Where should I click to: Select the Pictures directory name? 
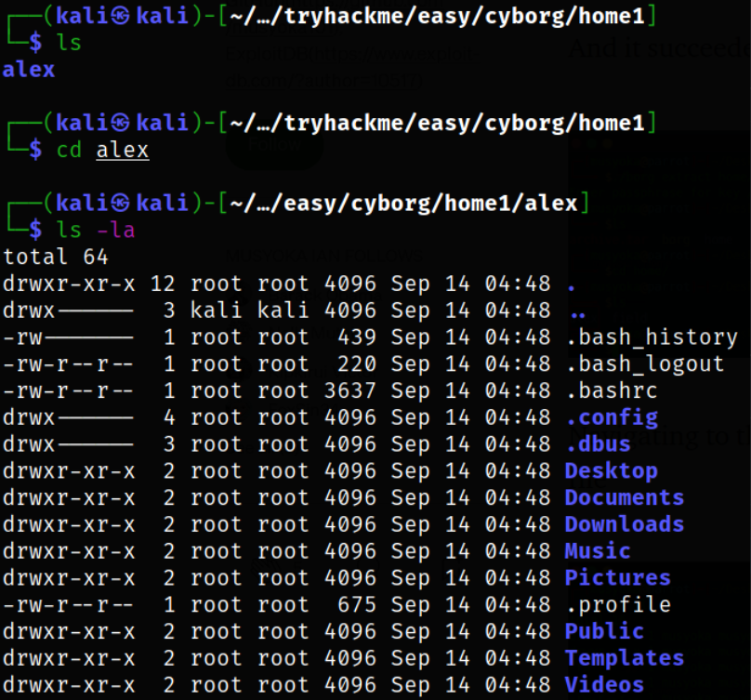click(x=618, y=578)
